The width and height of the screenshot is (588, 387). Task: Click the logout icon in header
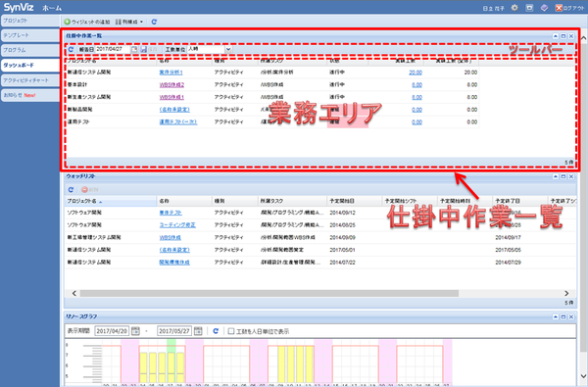[x=559, y=8]
